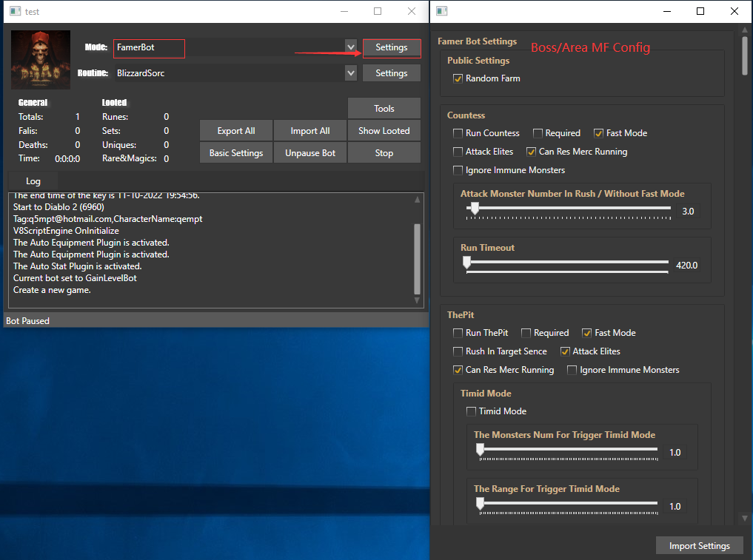This screenshot has height=560, width=753.
Task: Click Attack Monster Number slider thumb
Action: [x=475, y=209]
